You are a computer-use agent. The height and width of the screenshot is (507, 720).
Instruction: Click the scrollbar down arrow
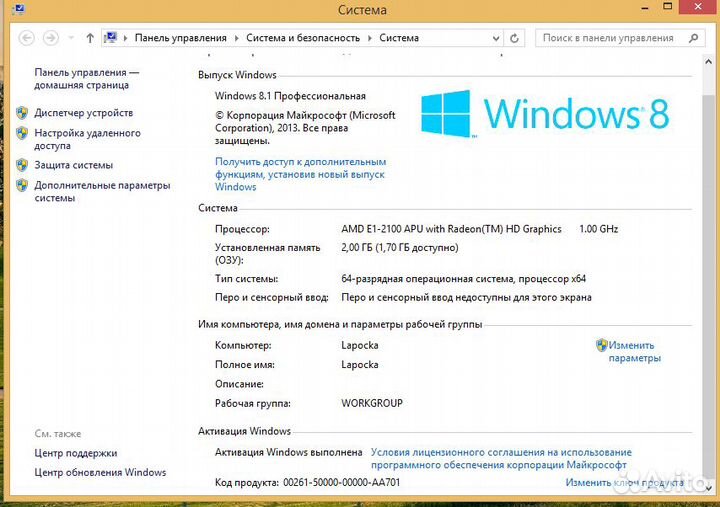click(708, 488)
